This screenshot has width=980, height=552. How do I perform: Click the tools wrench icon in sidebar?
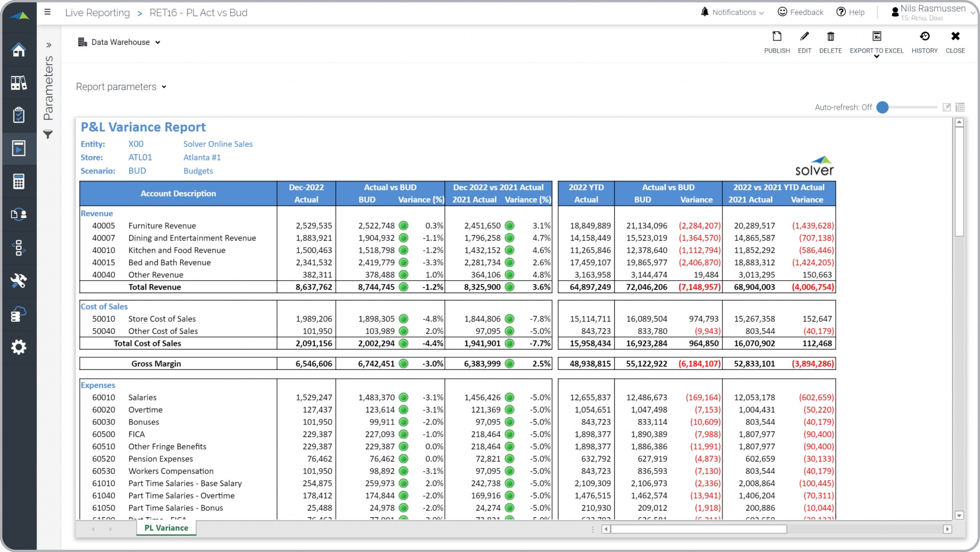[x=18, y=281]
